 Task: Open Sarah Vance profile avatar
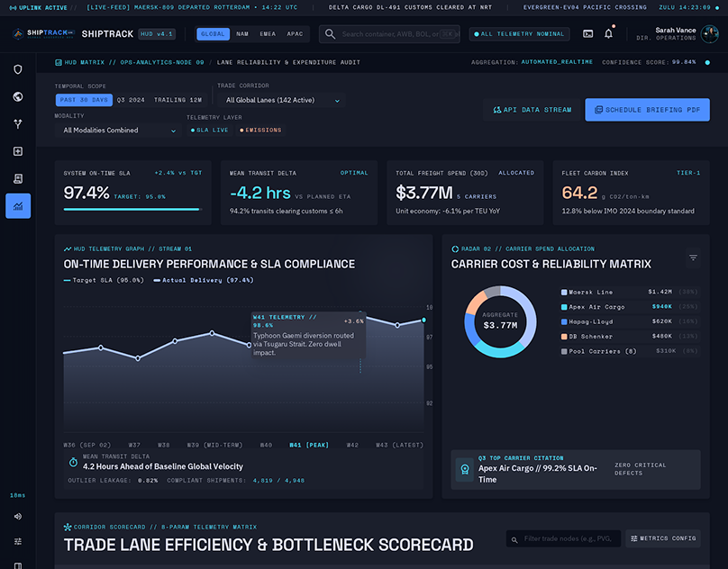click(x=709, y=34)
